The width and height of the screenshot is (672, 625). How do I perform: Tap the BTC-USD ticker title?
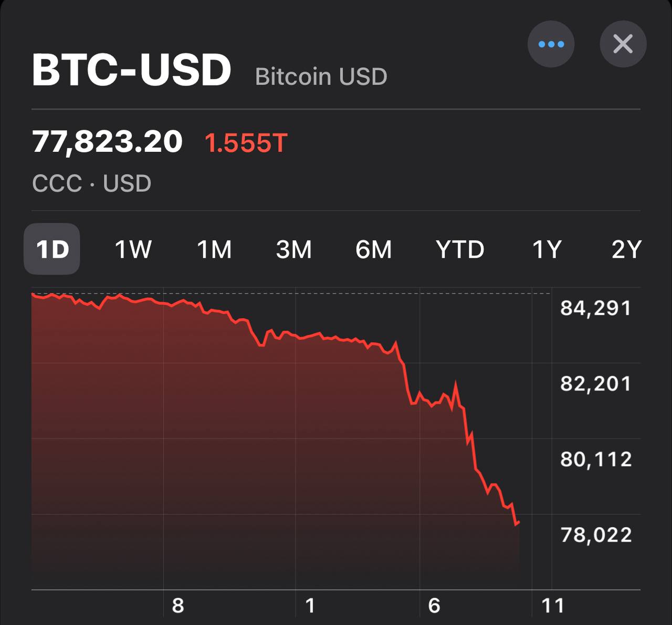[132, 70]
